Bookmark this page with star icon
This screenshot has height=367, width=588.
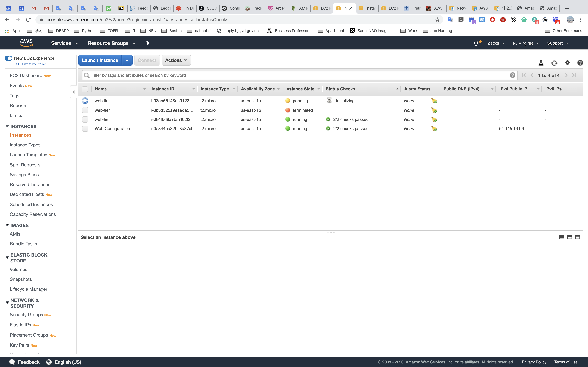click(437, 20)
